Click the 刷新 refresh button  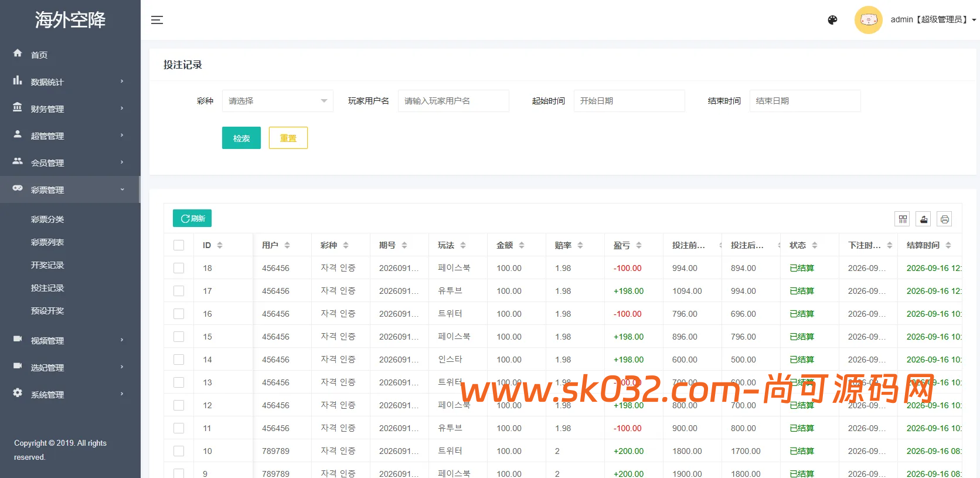(192, 218)
